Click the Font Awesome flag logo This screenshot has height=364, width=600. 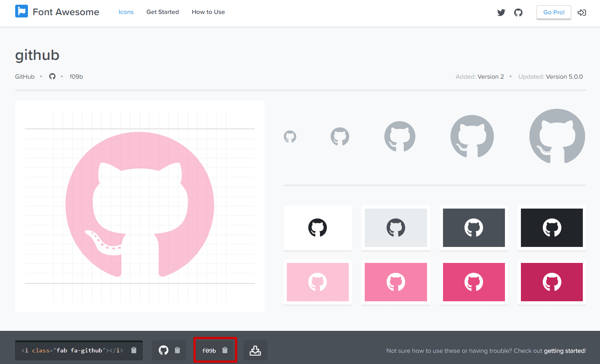[x=22, y=12]
